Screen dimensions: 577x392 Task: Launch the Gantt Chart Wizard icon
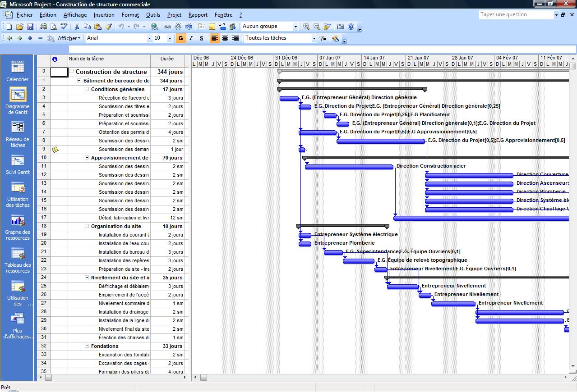pos(336,38)
